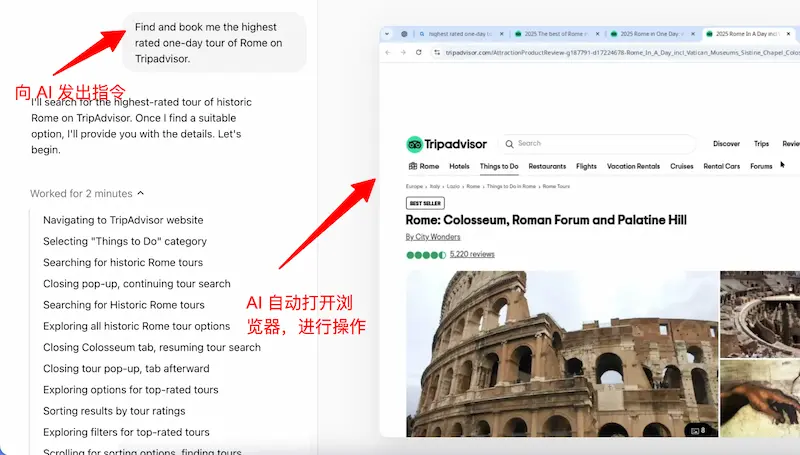Viewport: 800px width, 455px height.
Task: Click the Tripadvisor owl logo
Action: [414, 144]
